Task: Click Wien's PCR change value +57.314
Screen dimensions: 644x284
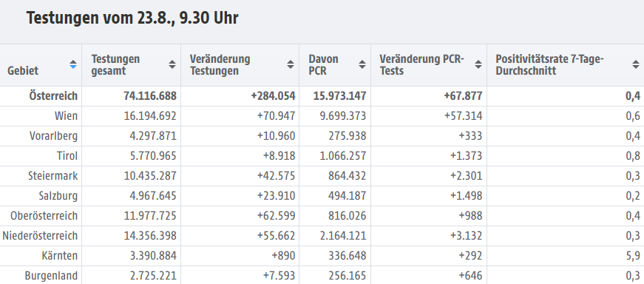Action: (464, 116)
